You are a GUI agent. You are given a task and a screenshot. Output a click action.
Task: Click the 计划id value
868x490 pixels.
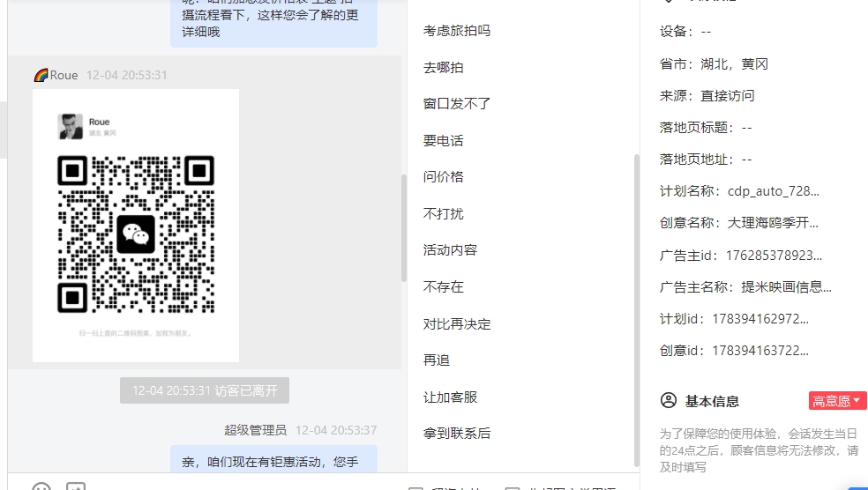[x=760, y=319]
